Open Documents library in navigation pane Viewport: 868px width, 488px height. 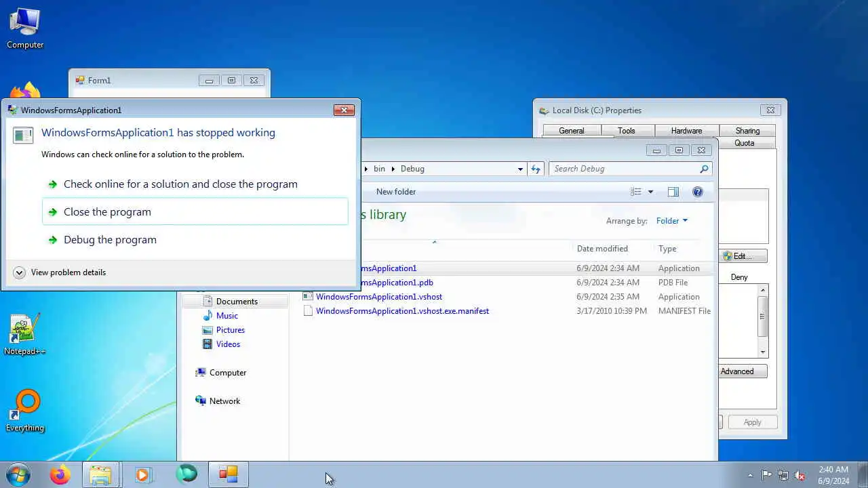236,302
